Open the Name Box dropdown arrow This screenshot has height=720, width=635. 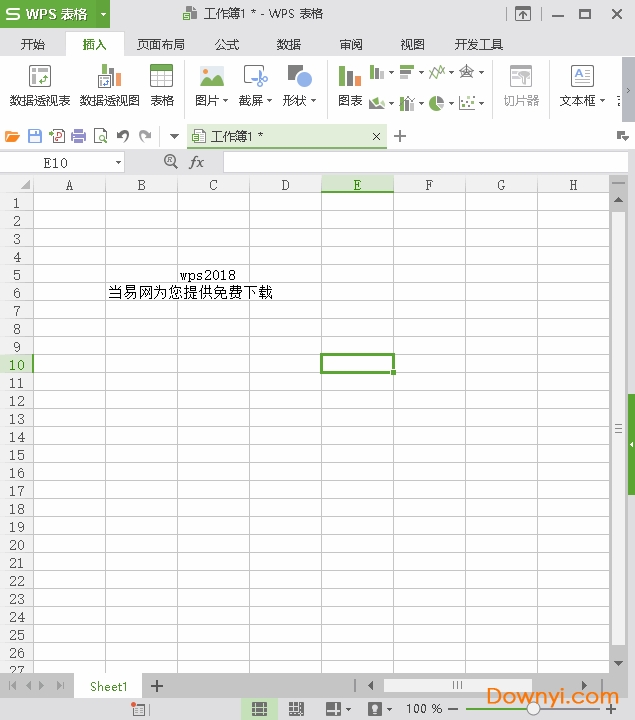coord(118,162)
